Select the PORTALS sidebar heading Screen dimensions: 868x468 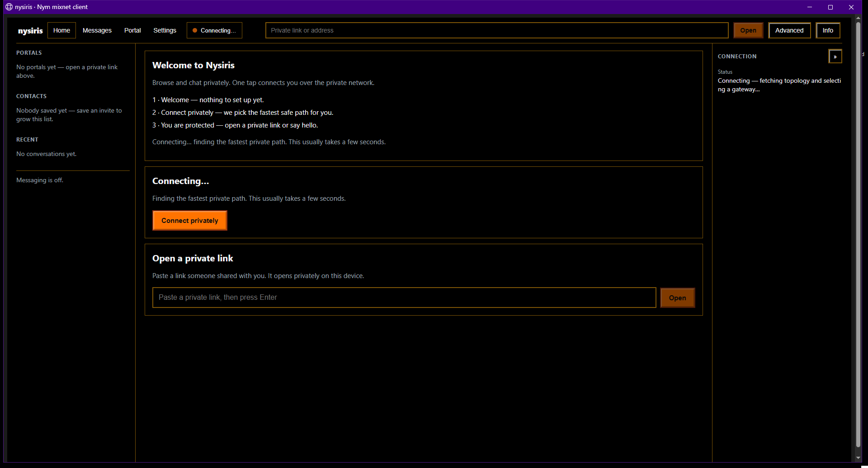pos(29,53)
